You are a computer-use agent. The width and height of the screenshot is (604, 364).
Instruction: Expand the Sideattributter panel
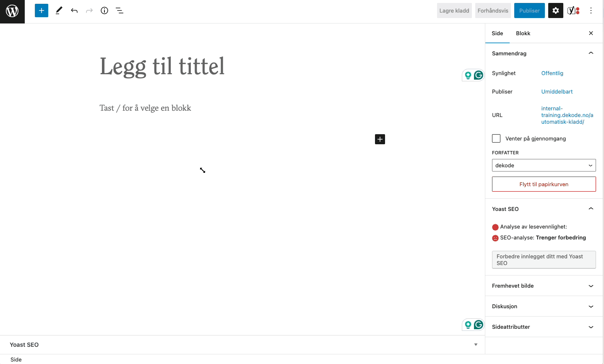pyautogui.click(x=544, y=327)
